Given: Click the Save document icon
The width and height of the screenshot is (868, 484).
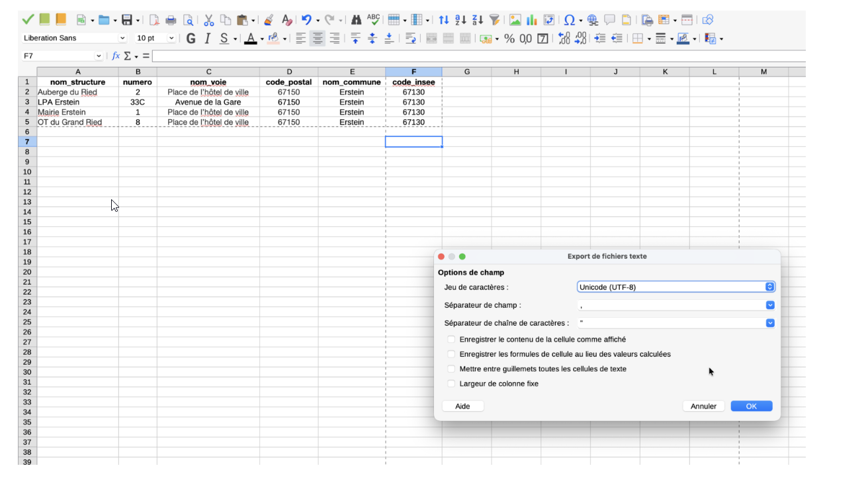Looking at the screenshot, I should coord(127,20).
